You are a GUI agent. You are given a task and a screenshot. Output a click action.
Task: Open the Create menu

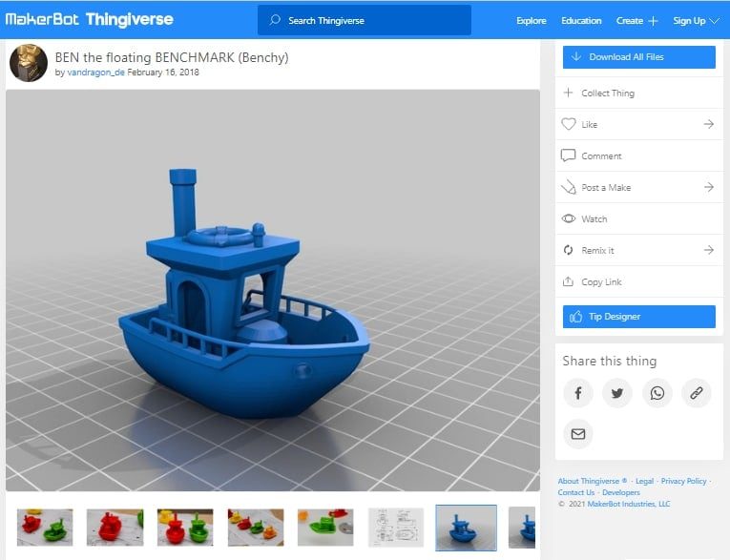point(630,20)
